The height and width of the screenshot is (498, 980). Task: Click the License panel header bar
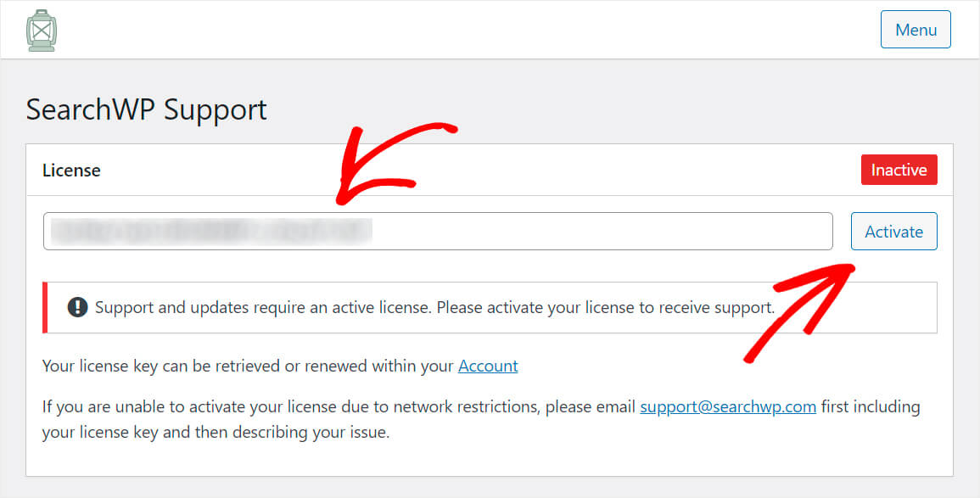(x=490, y=170)
